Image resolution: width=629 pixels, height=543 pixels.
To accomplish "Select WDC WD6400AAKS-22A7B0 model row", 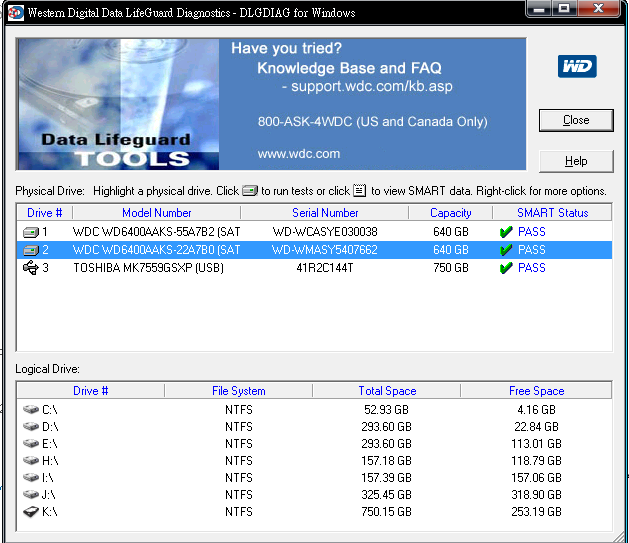I will [156, 250].
